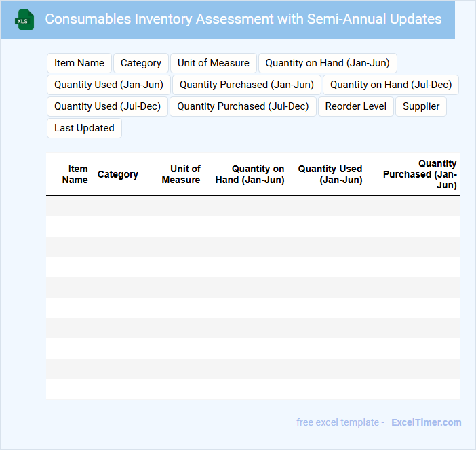Click the Unit of Measure tag
Viewport: 476px width, 450px height.
click(214, 63)
